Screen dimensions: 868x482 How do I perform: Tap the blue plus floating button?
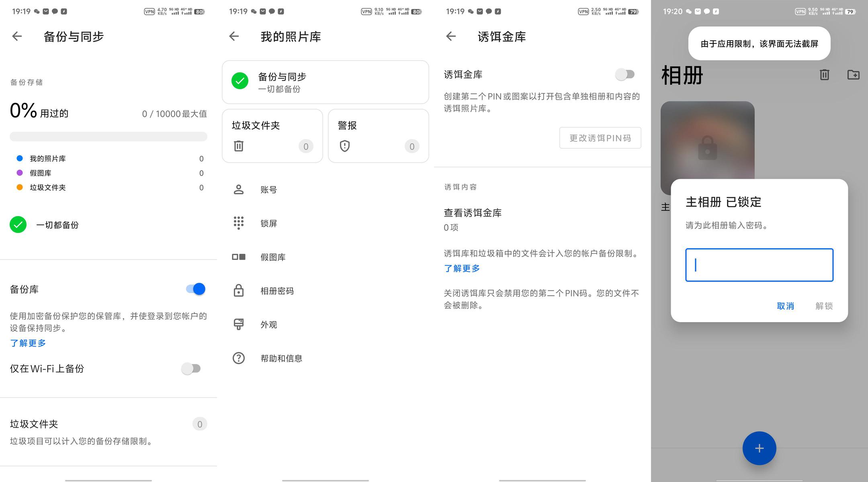(x=759, y=448)
